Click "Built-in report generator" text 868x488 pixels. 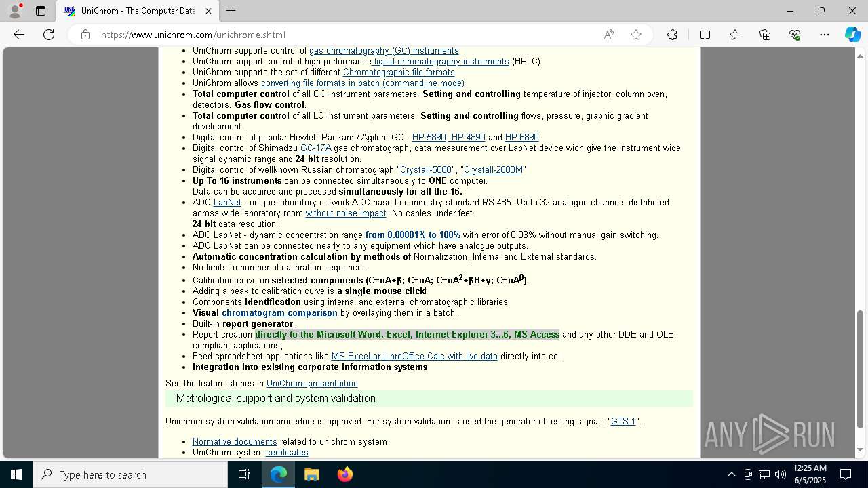tap(243, 324)
